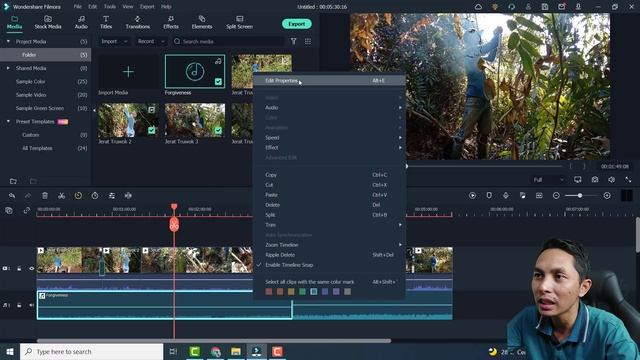This screenshot has height=360, width=640.
Task: Click the green Export button
Action: [297, 24]
